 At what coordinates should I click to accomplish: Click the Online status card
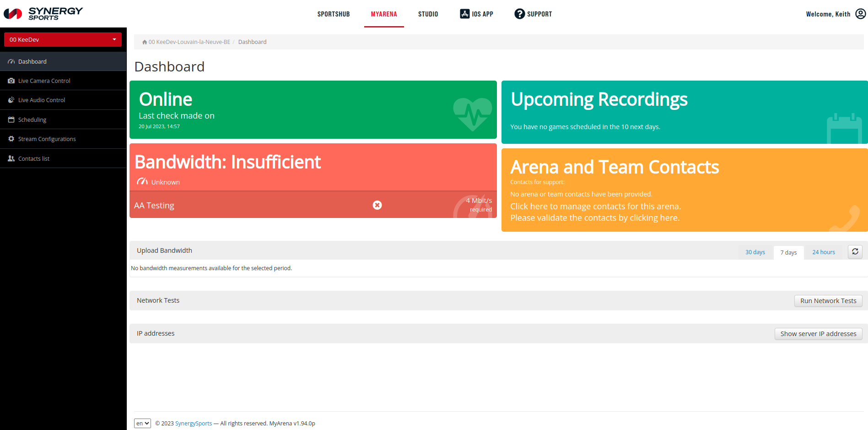click(313, 110)
